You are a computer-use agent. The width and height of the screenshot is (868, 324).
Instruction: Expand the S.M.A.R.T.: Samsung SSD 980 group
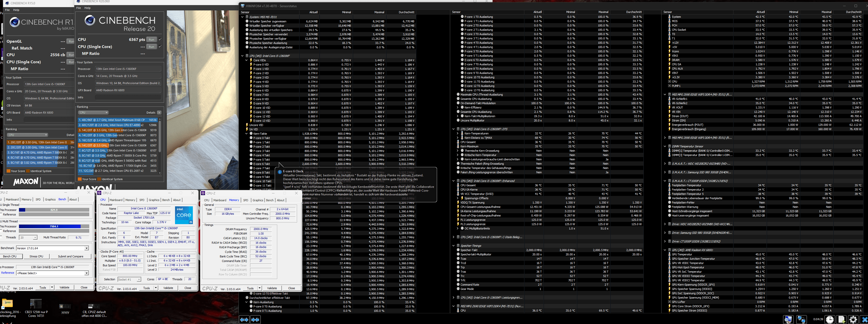665,172
